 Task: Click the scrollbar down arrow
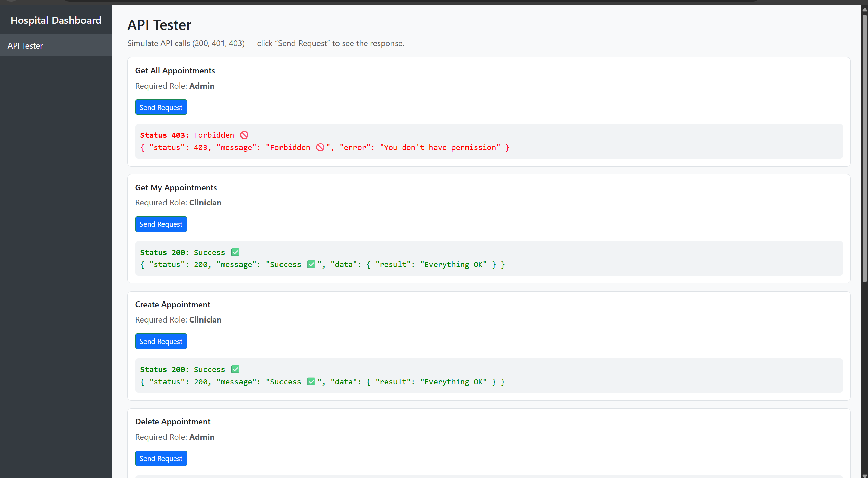tap(865, 475)
